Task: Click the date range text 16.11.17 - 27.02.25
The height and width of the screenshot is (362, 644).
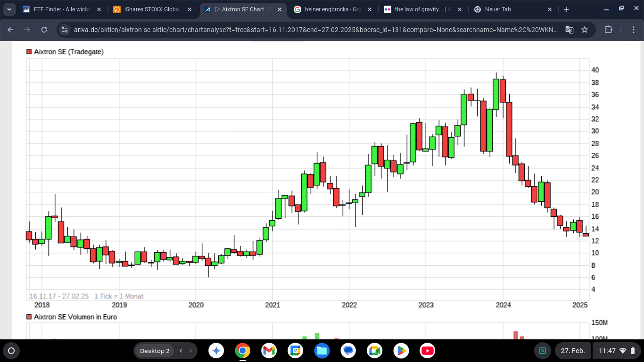Action: pyautogui.click(x=59, y=296)
